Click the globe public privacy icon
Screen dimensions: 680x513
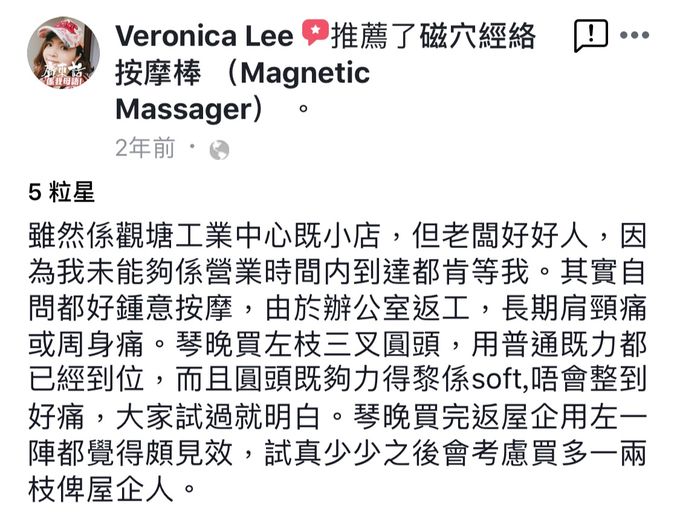point(219,150)
